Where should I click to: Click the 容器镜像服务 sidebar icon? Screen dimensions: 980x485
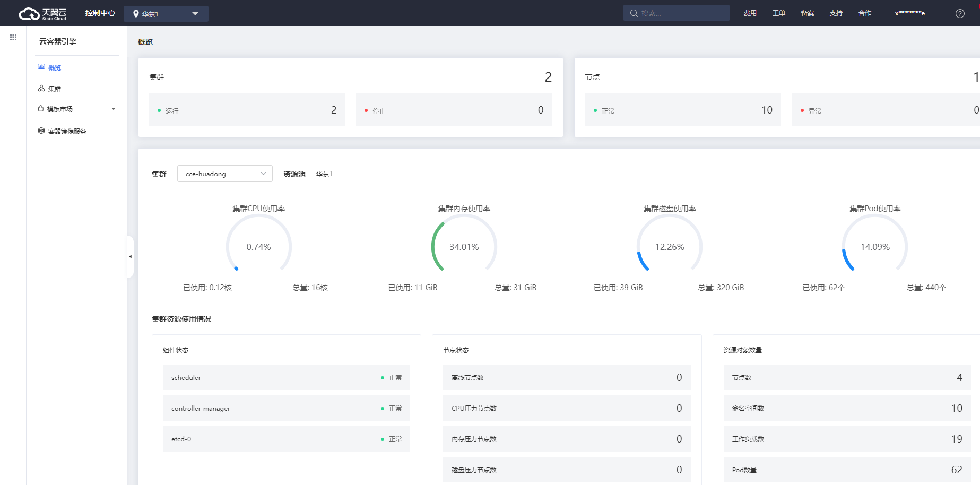click(x=41, y=131)
